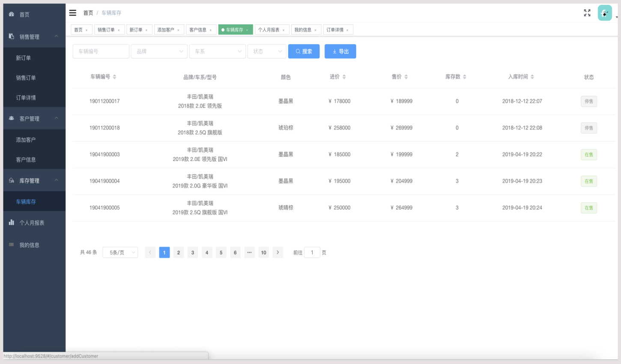
Task: Click 首页 in the breadcrumb
Action: (x=88, y=13)
